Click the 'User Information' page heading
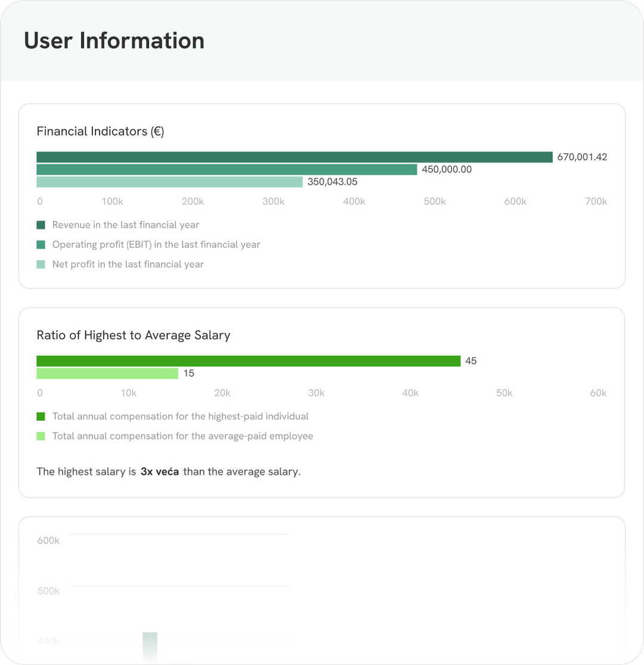The width and height of the screenshot is (644, 665). click(x=114, y=41)
